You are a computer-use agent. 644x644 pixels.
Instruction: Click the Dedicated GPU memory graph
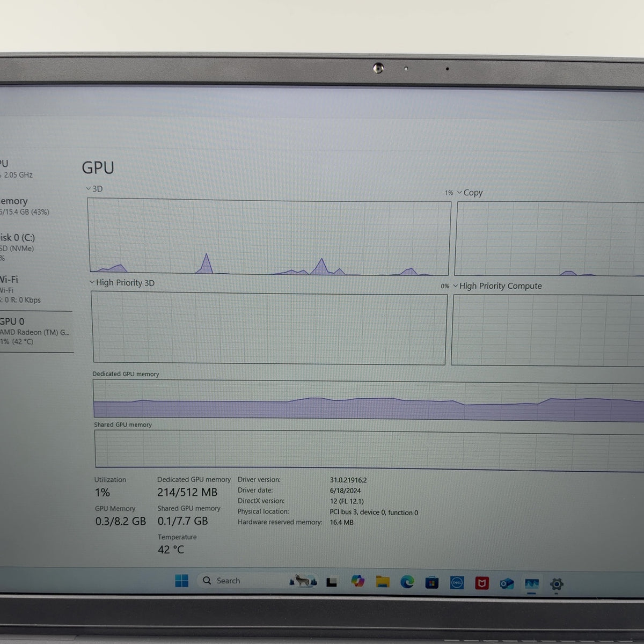[368, 400]
